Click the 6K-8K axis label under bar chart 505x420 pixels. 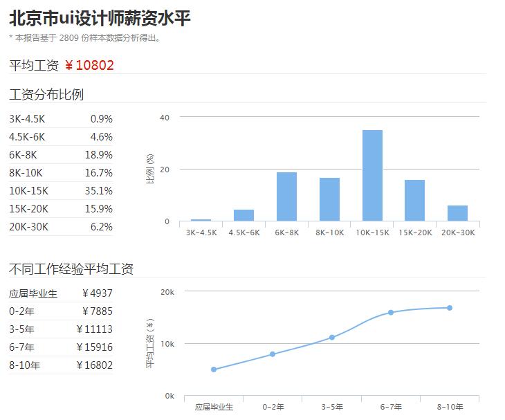(x=286, y=232)
